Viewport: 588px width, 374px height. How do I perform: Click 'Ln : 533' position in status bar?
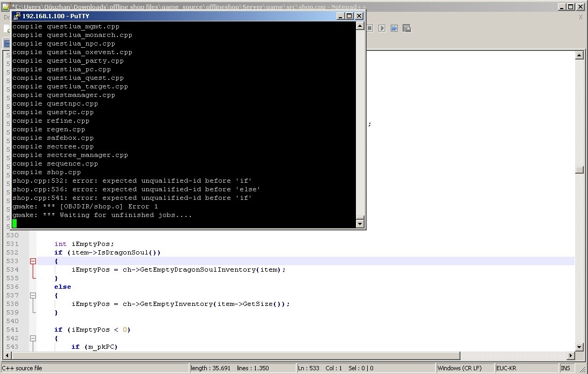click(x=309, y=368)
